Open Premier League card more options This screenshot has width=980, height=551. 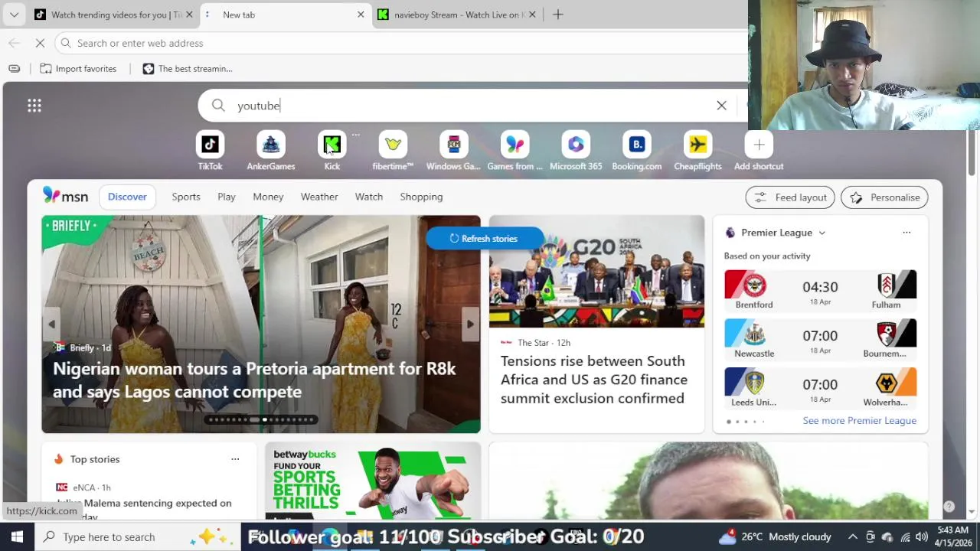click(x=906, y=233)
